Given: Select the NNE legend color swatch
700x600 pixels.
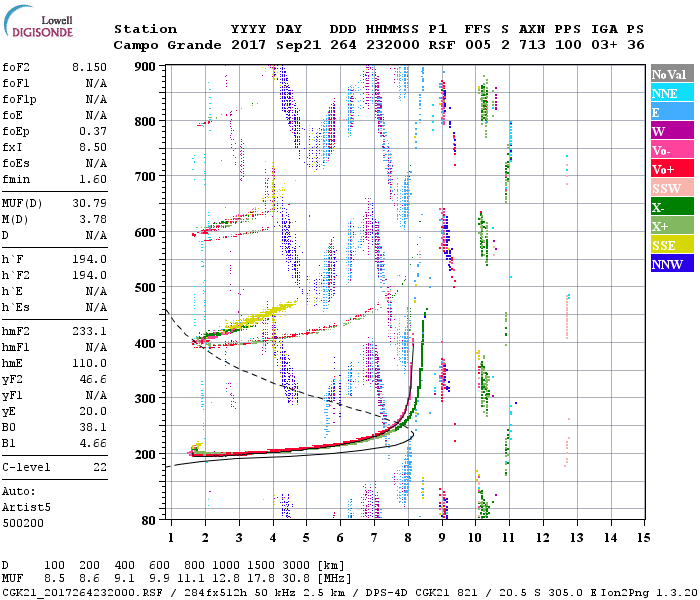Looking at the screenshot, I should click(672, 93).
